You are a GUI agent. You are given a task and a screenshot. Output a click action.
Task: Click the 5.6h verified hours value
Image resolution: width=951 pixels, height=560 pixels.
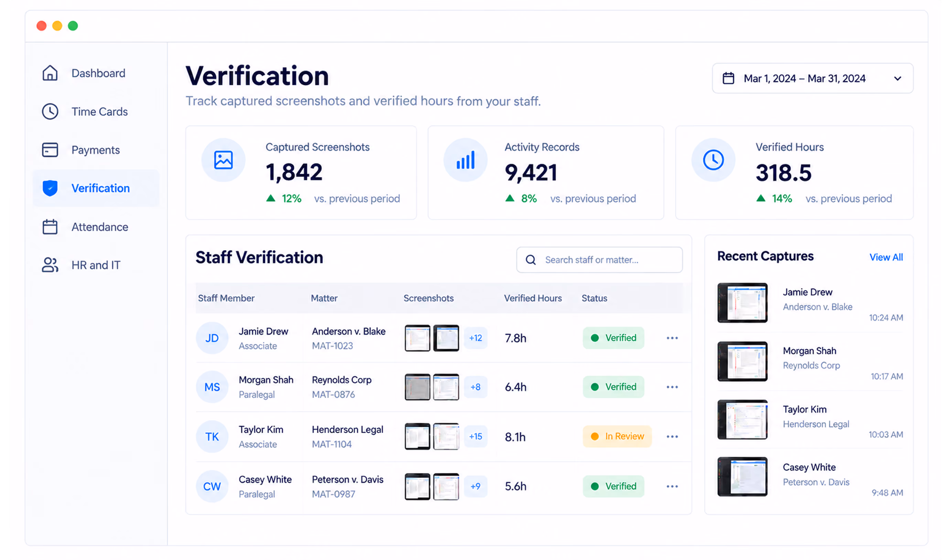tap(515, 486)
